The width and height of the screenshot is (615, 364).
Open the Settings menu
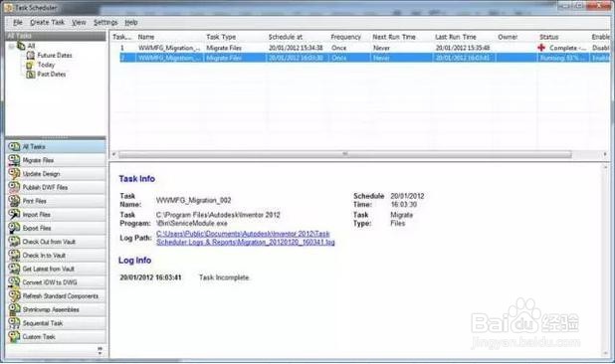(105, 22)
